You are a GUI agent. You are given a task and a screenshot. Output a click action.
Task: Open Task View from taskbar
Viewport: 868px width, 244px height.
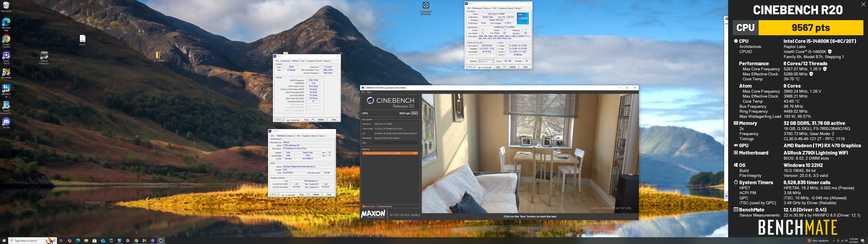click(x=61, y=241)
